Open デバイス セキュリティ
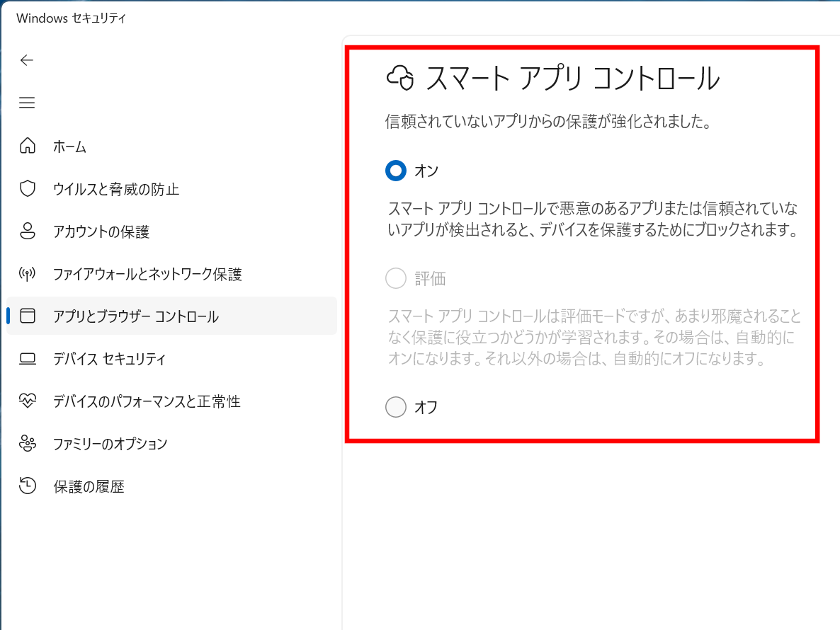Viewport: 840px width, 630px height. [171, 359]
